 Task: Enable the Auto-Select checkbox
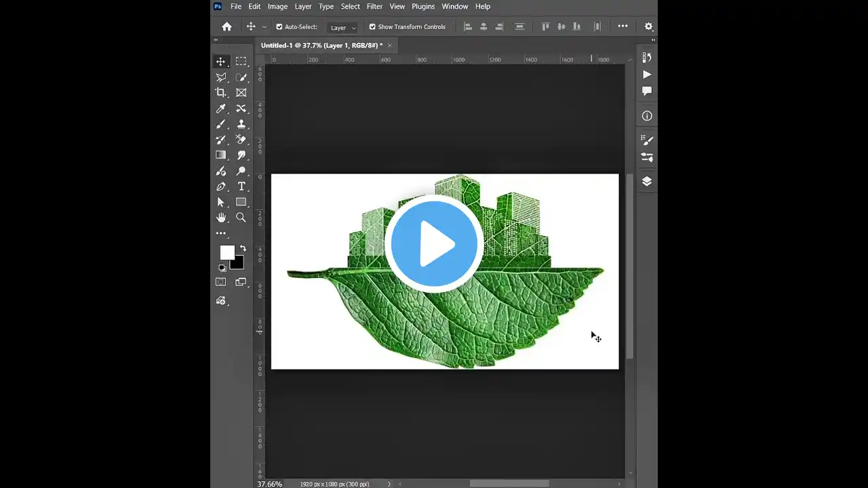279,27
